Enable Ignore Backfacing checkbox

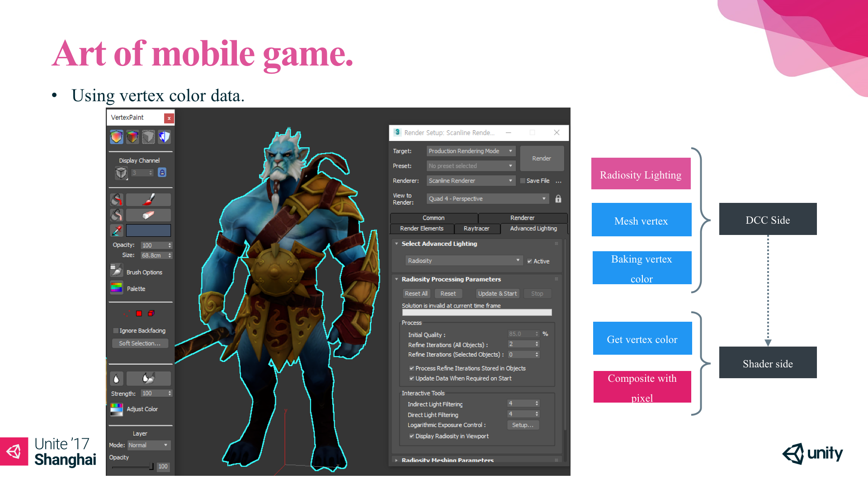pos(116,331)
